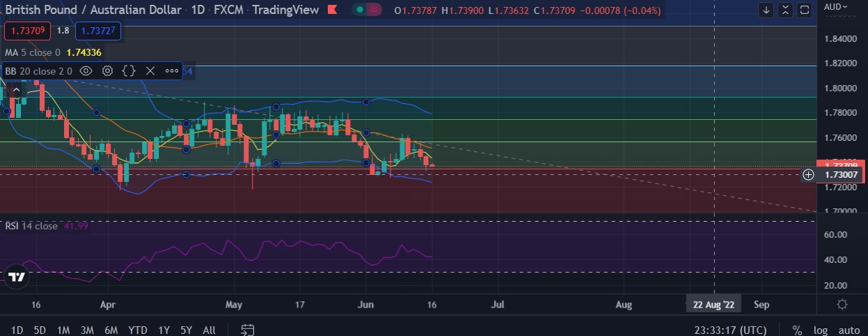Screen dimensions: 868x336
Task: Set range to 1M
Action: 63,329
